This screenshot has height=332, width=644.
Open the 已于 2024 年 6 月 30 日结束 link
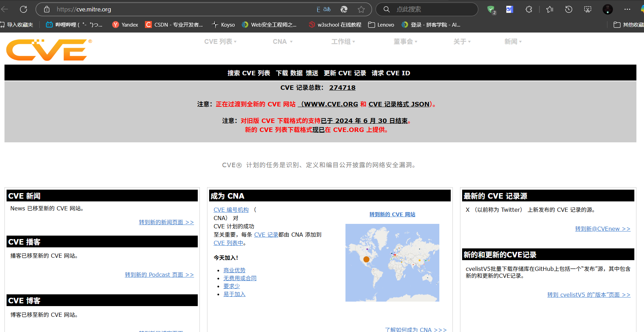pyautogui.click(x=364, y=121)
